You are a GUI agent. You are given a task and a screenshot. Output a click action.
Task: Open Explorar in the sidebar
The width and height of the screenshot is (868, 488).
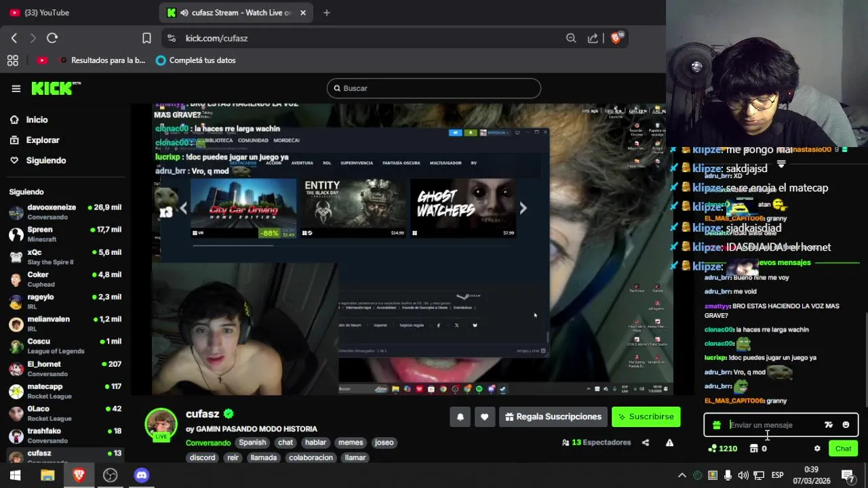coord(42,140)
